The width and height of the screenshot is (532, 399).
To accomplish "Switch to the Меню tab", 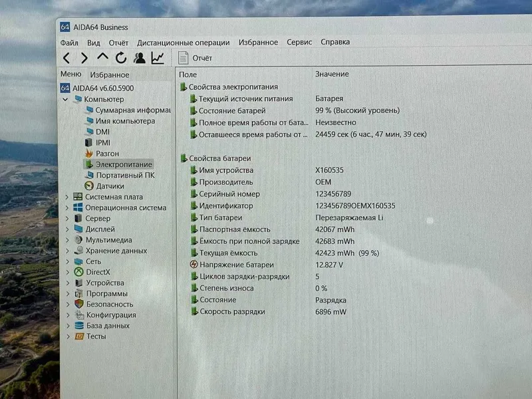I will [x=71, y=74].
